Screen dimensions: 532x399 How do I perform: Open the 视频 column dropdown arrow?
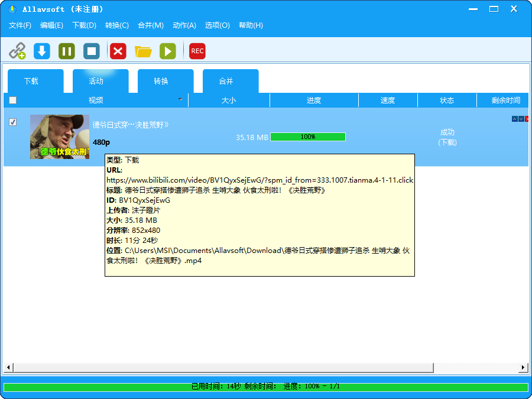[x=180, y=100]
